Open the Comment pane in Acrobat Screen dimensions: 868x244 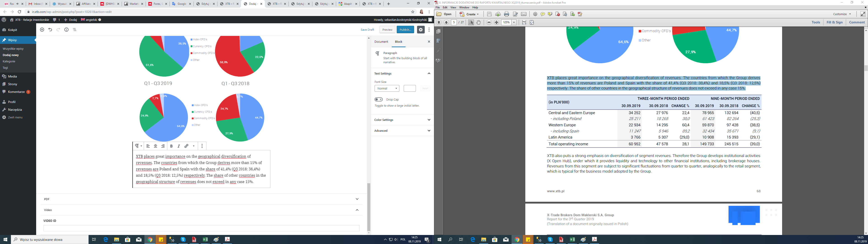click(x=857, y=22)
